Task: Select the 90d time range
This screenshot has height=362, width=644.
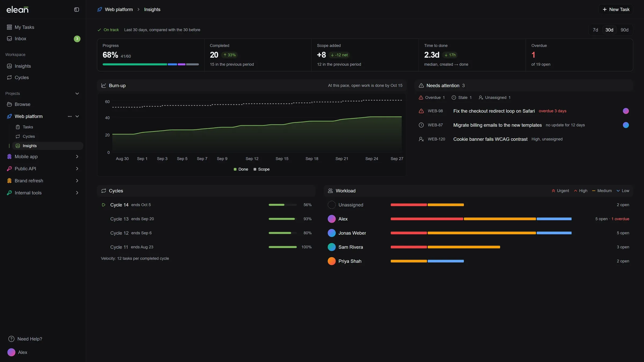Action: pos(624,30)
